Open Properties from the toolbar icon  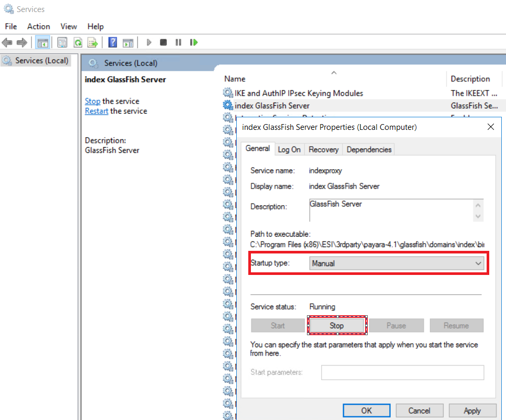pos(62,42)
